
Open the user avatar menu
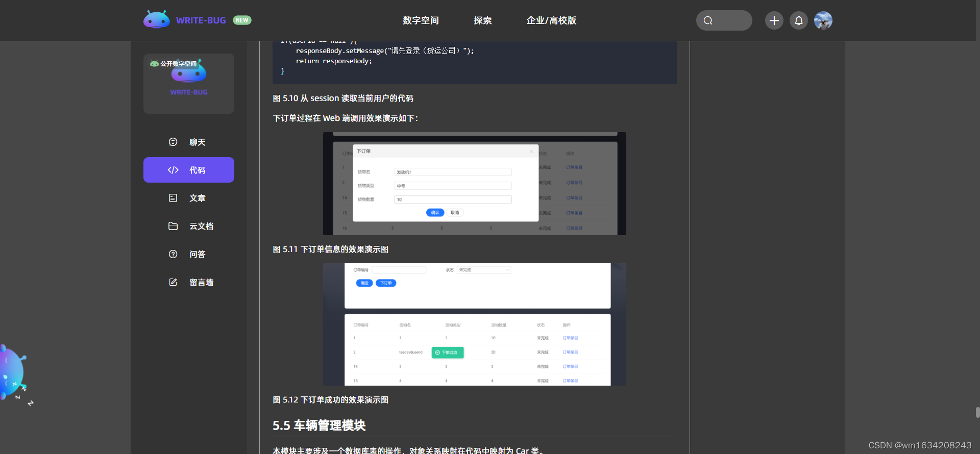click(x=823, y=20)
